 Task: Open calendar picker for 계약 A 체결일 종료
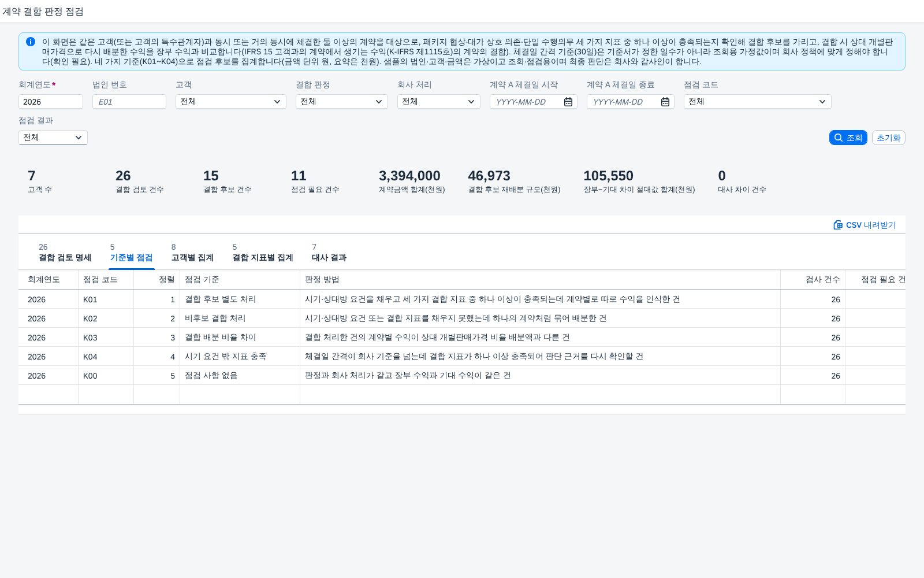(x=665, y=102)
